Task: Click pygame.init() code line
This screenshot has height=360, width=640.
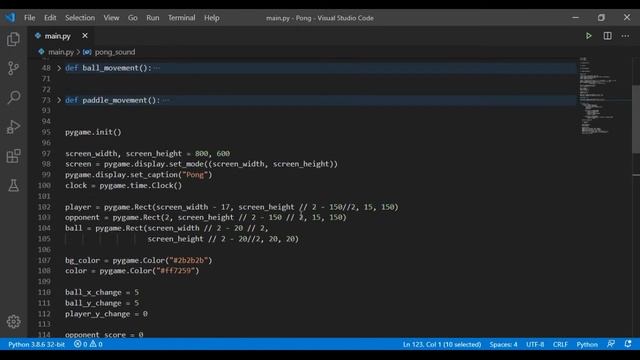Action: [93, 132]
